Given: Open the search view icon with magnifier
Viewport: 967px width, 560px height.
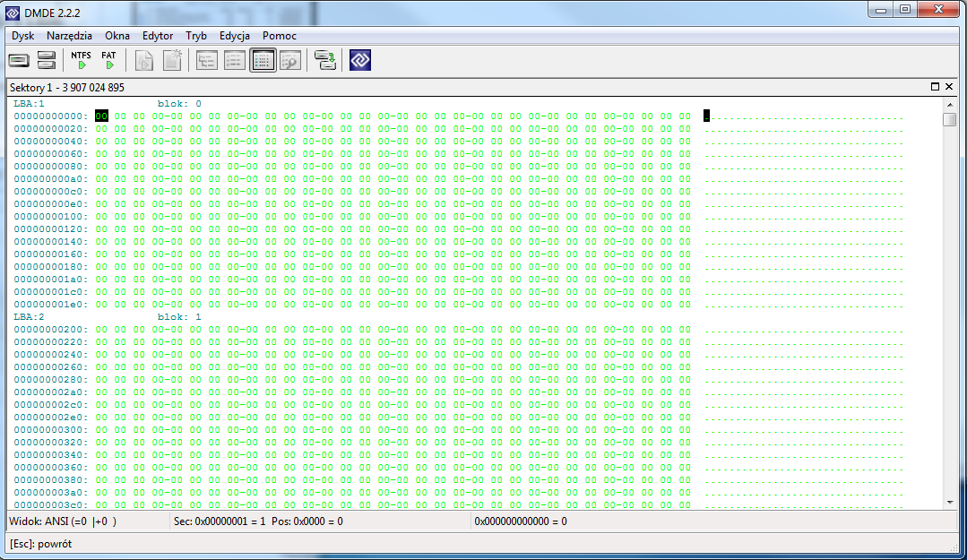Looking at the screenshot, I should [290, 60].
